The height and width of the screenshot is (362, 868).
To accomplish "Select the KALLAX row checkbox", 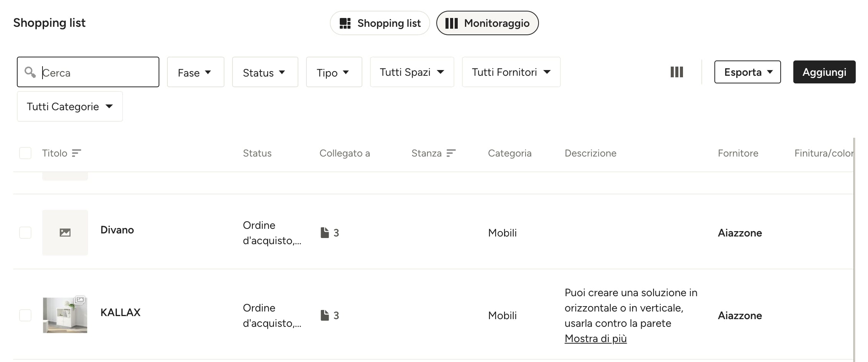I will click(25, 315).
